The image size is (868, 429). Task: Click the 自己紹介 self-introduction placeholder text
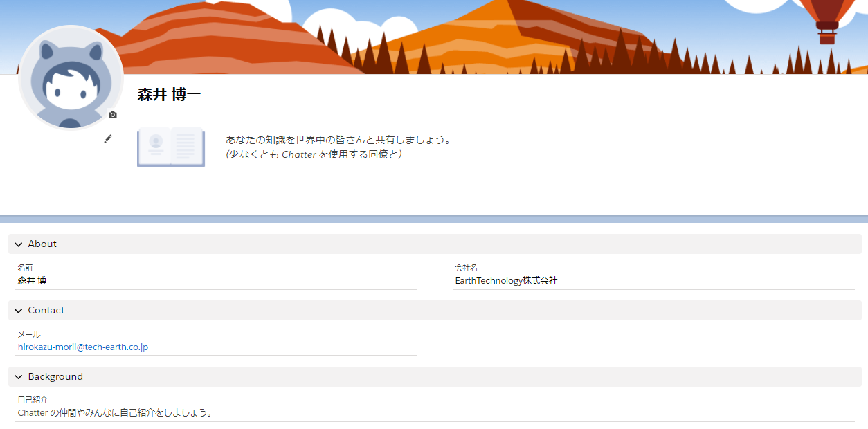coord(115,413)
